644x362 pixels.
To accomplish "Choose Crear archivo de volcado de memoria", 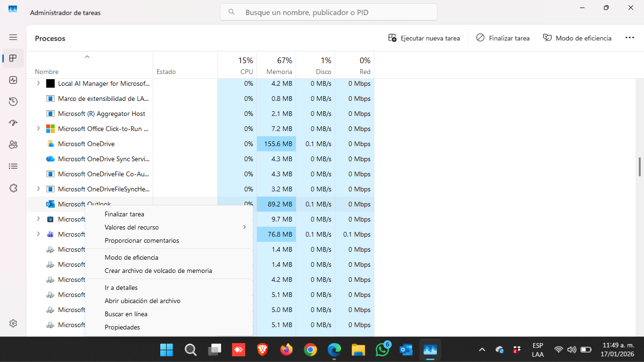I will [158, 271].
